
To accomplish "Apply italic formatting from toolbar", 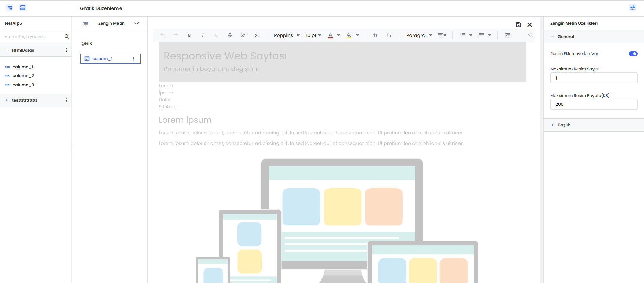I will (203, 35).
